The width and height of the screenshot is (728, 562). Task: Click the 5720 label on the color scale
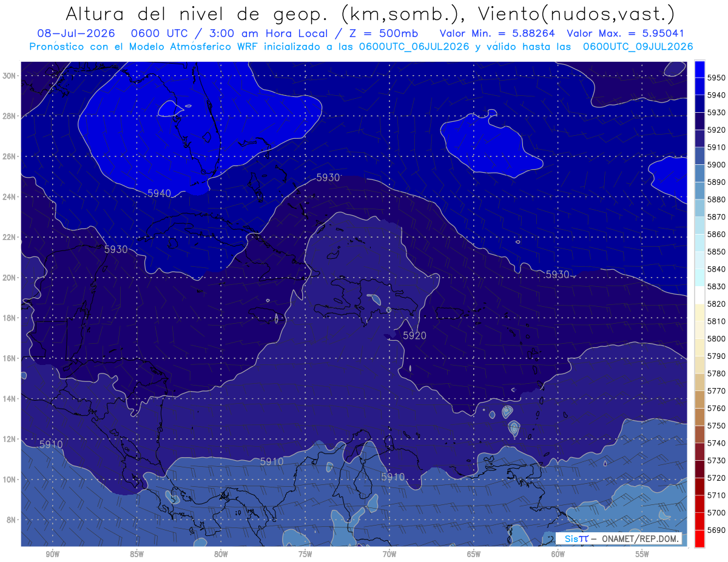716,478
